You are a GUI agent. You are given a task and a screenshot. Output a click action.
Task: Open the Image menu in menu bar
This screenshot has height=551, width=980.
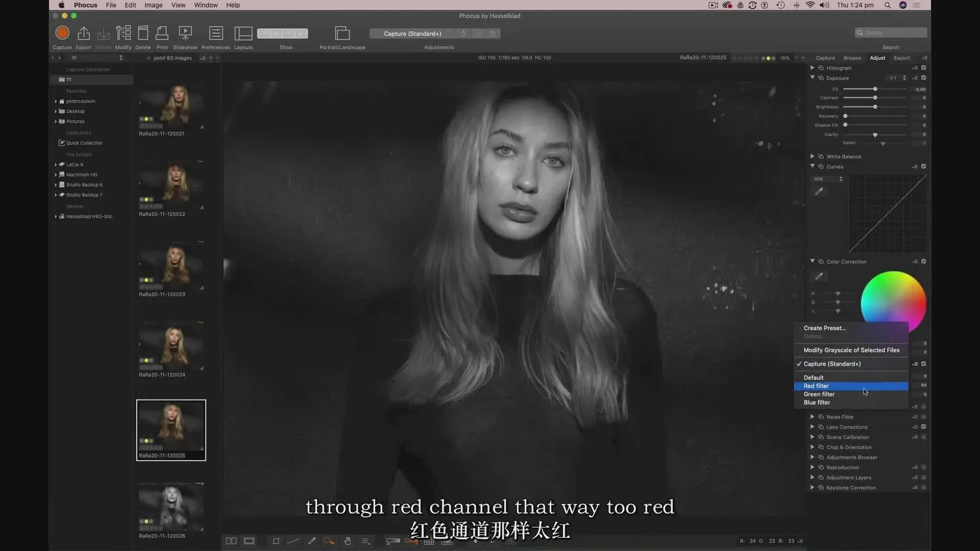(x=153, y=5)
